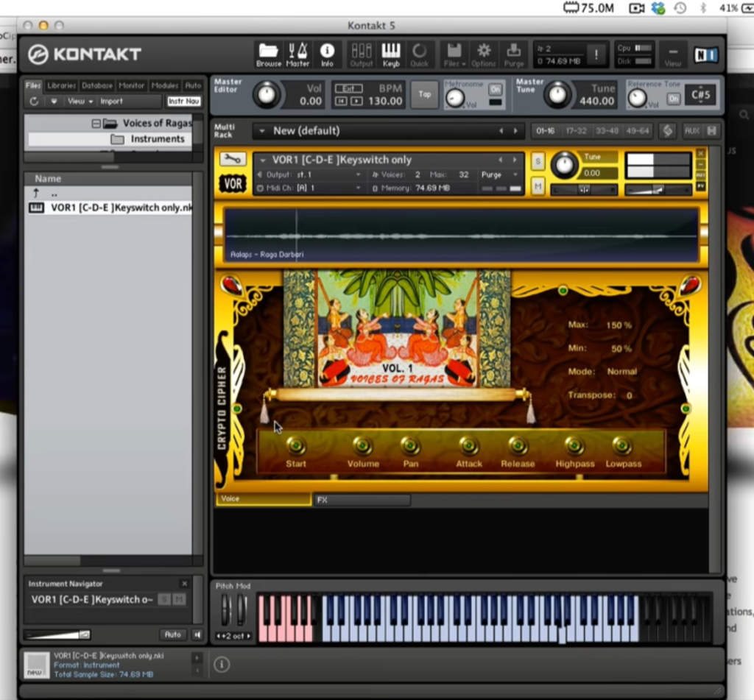754x700 pixels.
Task: Turn the Metronome On
Action: (x=495, y=89)
